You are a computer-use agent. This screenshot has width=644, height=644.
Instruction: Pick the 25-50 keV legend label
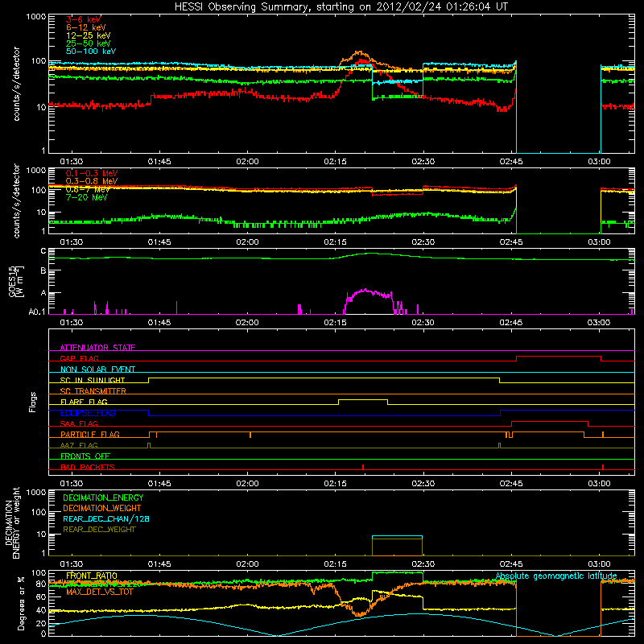[89, 43]
